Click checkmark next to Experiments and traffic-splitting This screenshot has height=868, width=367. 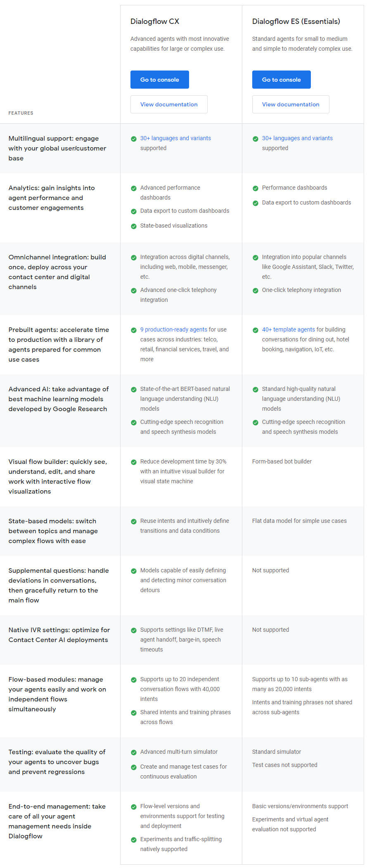(x=134, y=840)
